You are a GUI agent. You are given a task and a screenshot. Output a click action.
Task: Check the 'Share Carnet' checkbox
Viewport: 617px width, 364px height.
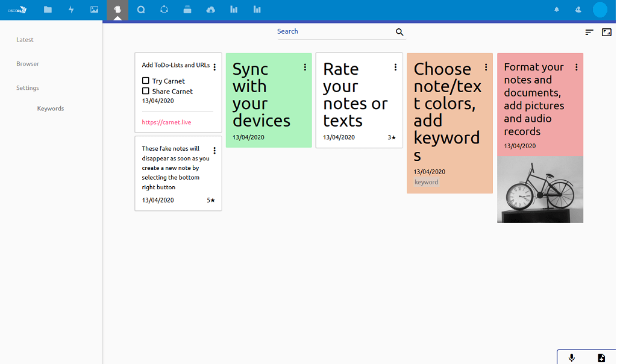tap(146, 91)
